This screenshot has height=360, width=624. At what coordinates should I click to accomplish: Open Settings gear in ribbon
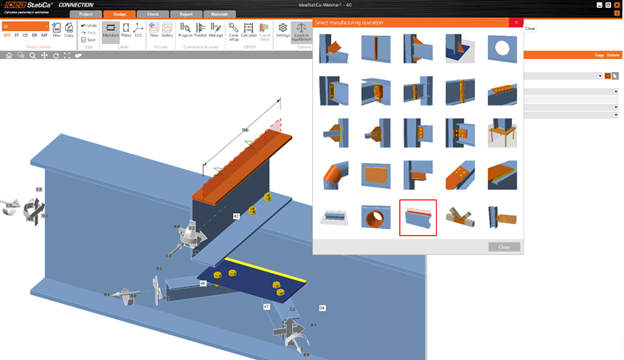[283, 30]
